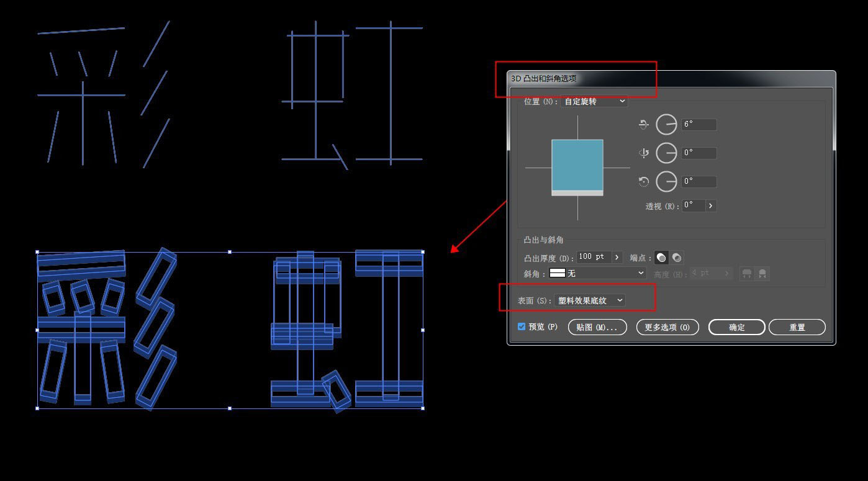The height and width of the screenshot is (481, 868).
Task: Click the 3D 凸出和斜角选项 title bar
Action: click(671, 79)
